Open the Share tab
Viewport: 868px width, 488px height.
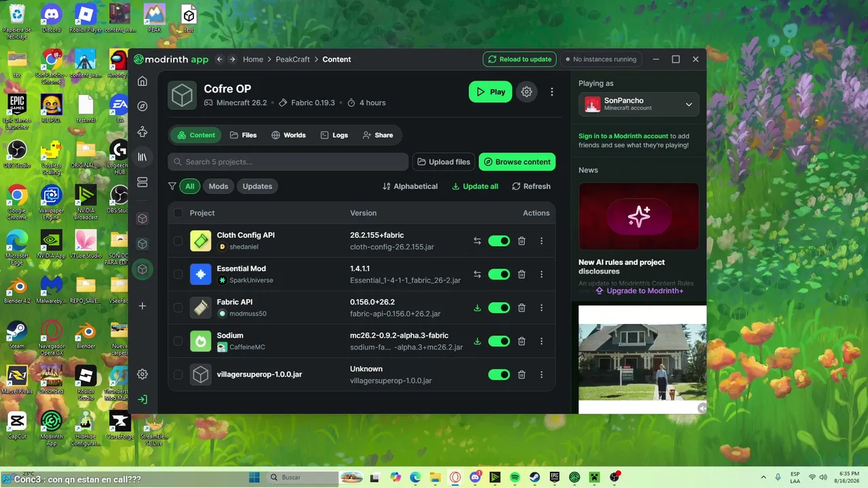(378, 135)
